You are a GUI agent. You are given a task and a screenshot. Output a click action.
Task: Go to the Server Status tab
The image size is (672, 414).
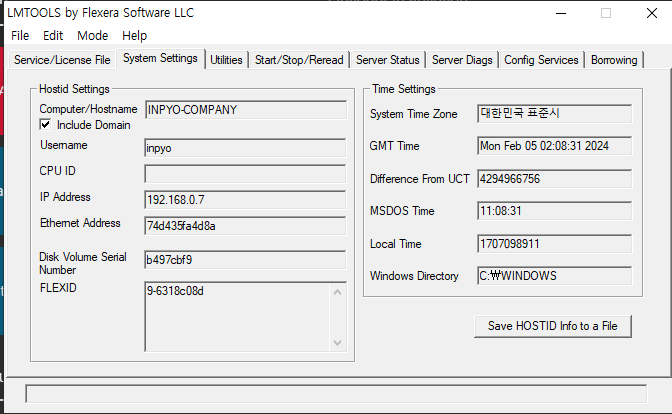click(387, 60)
